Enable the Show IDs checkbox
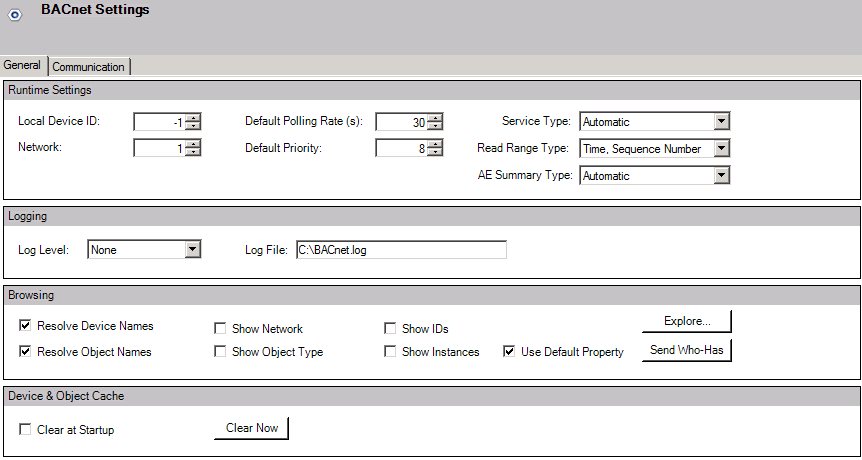Viewport: 862px width, 460px height. (391, 328)
